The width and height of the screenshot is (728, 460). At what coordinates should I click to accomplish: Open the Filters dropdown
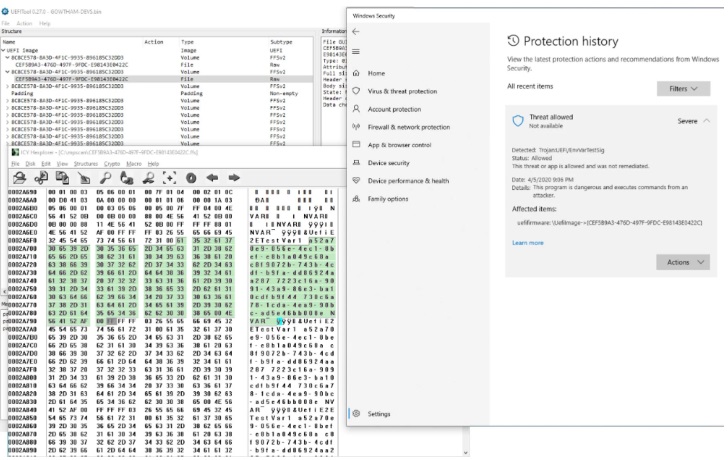[x=683, y=88]
